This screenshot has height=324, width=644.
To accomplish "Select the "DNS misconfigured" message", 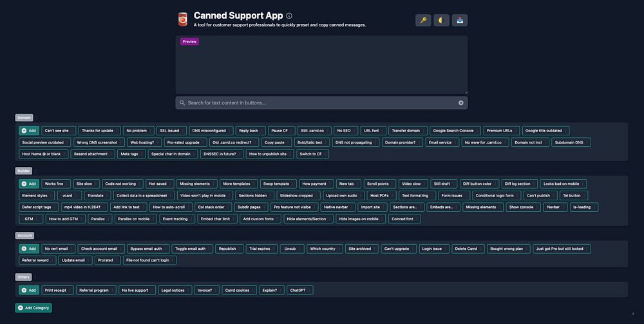I will coord(211,131).
